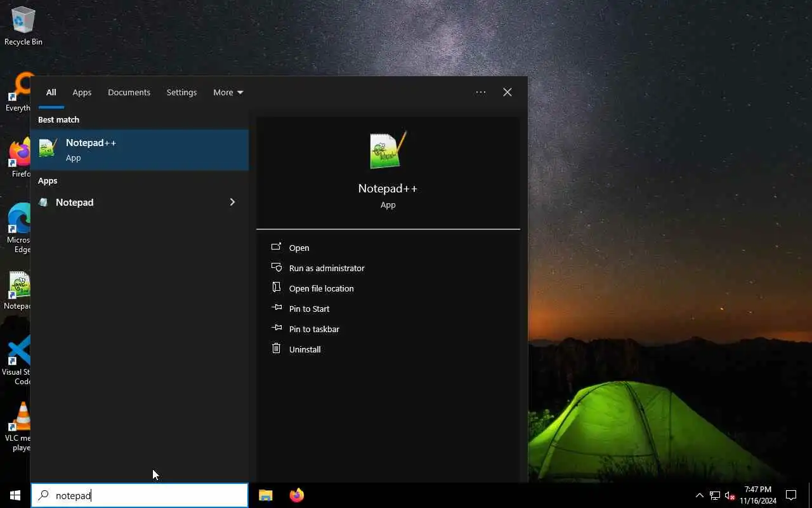Click the search box containing notepad

click(140, 495)
